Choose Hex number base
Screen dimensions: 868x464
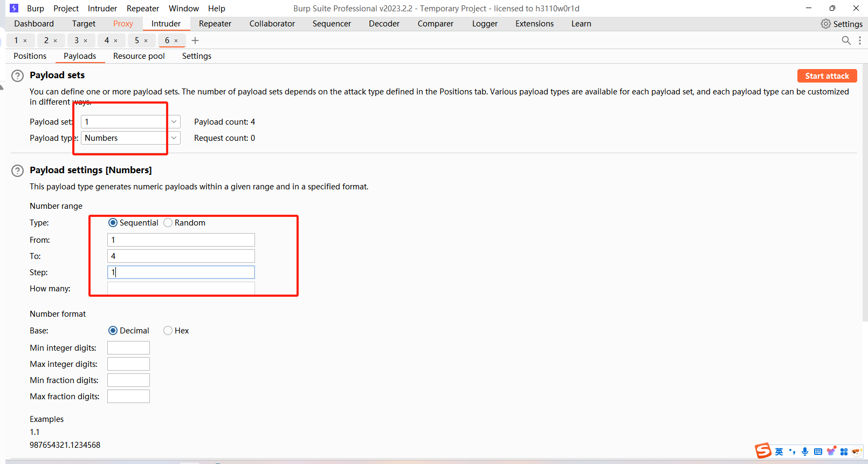point(168,331)
